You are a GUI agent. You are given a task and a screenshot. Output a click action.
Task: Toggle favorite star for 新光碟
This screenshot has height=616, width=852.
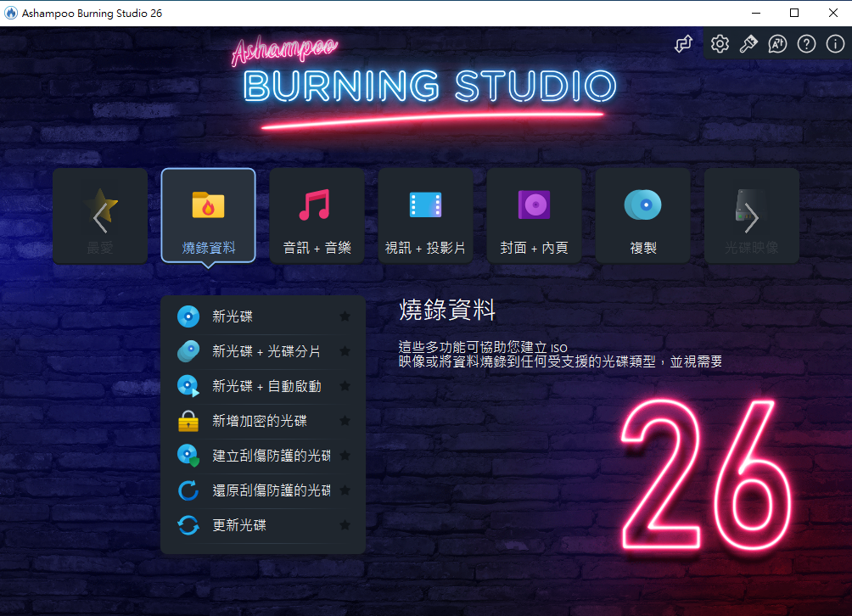click(345, 316)
